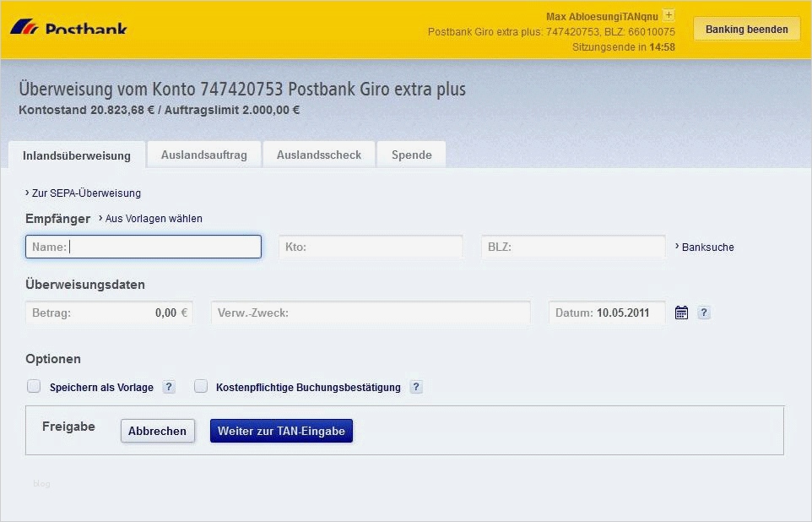Click the Postbank logo

coord(69,27)
